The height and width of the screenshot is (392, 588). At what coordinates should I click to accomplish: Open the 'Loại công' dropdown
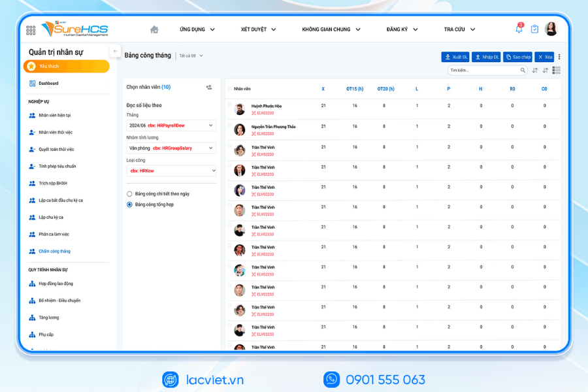171,171
